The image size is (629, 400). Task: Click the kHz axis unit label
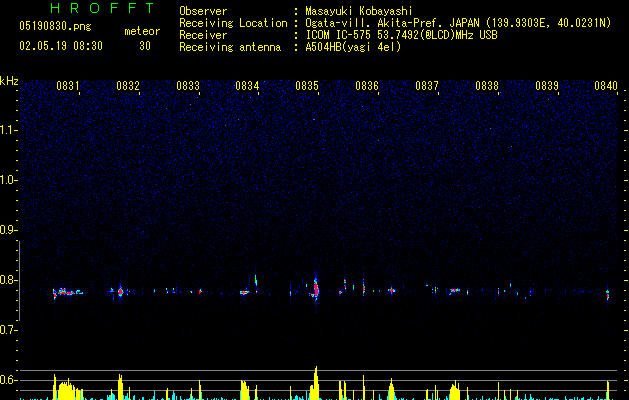[9, 81]
